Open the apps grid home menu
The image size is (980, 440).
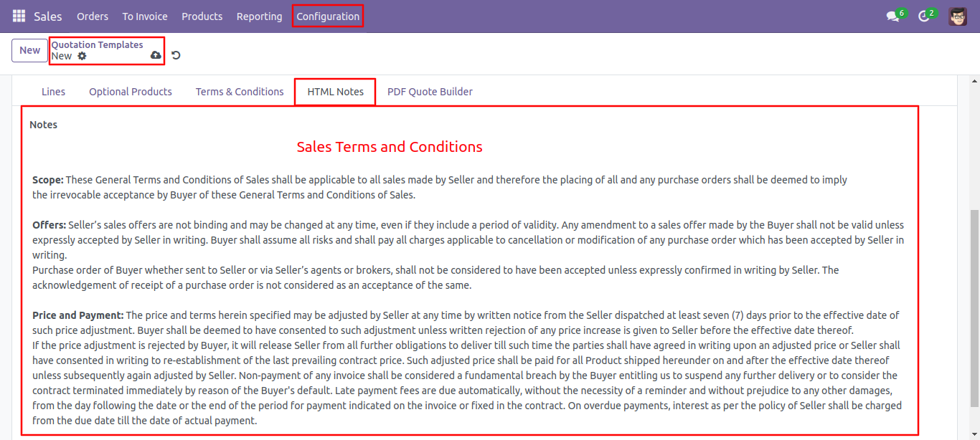[19, 16]
